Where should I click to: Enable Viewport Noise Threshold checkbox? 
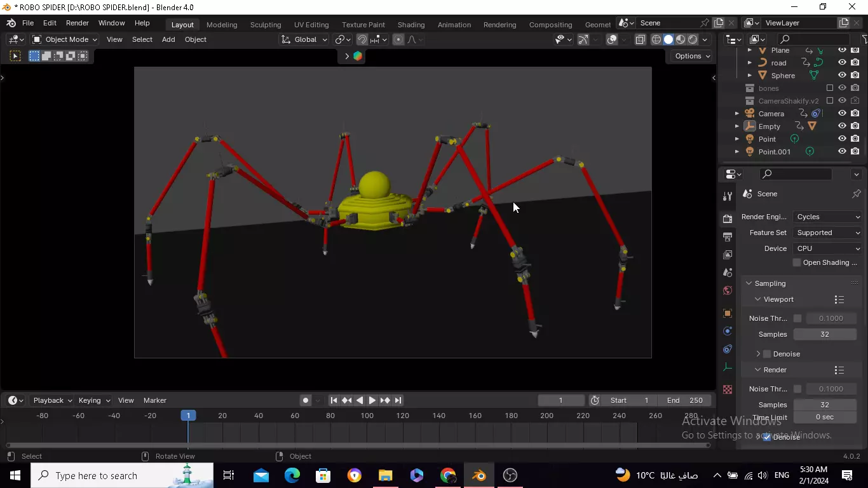click(x=797, y=318)
